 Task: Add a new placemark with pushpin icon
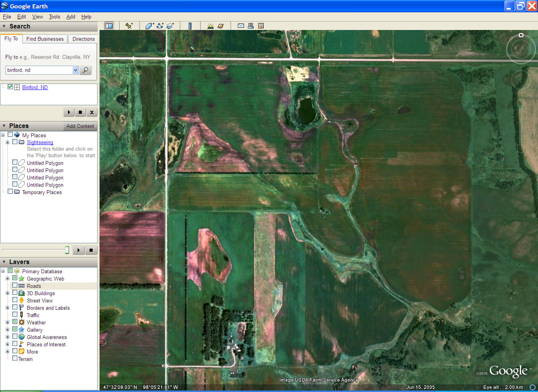tap(129, 26)
